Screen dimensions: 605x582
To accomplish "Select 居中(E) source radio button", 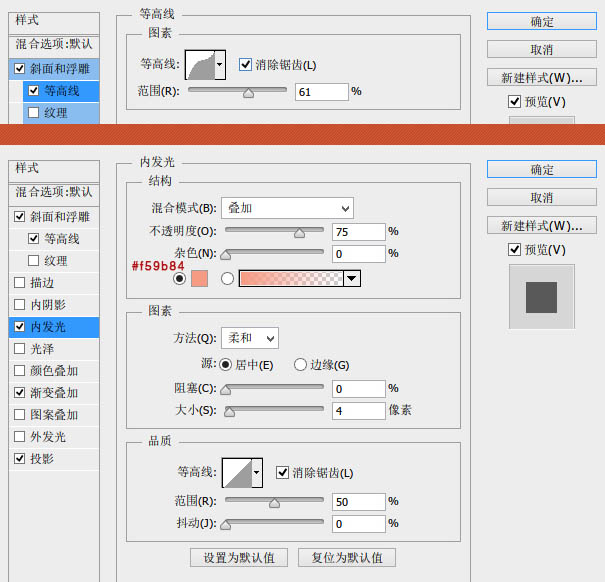I will [225, 364].
